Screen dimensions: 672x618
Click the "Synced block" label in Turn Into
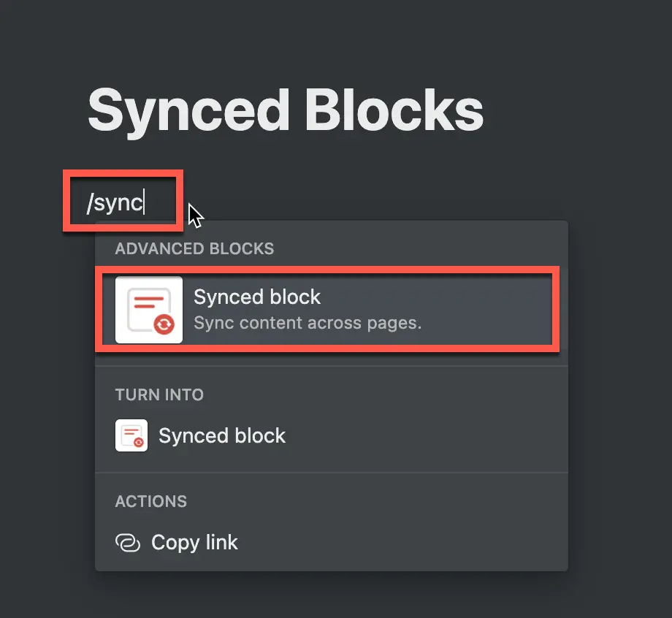pos(222,436)
